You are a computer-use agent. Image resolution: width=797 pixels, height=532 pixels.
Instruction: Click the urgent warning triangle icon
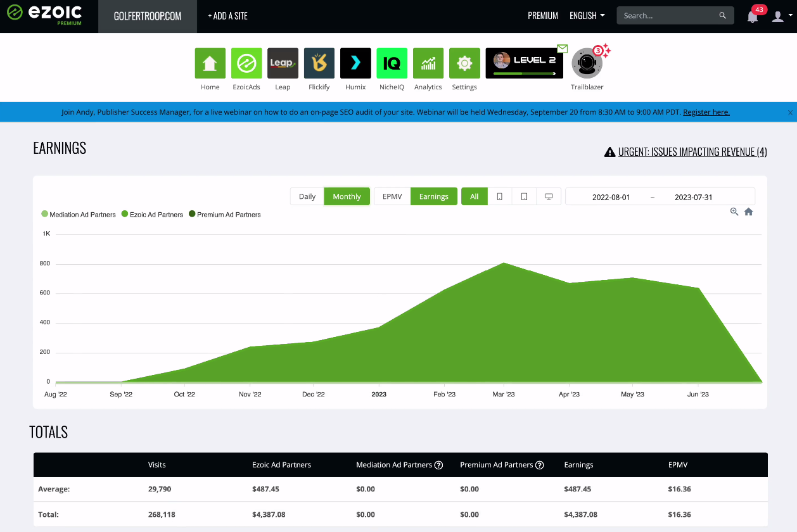click(x=609, y=152)
